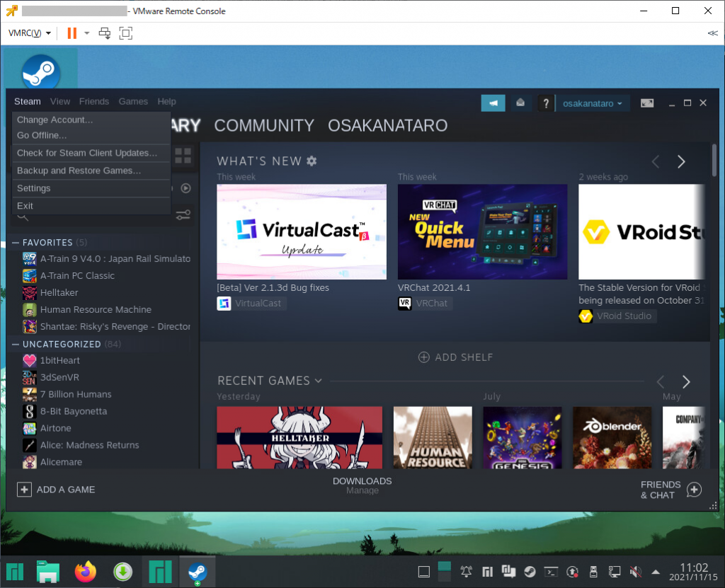Open the Manjaro application launcher menu
The width and height of the screenshot is (725, 588).
pyautogui.click(x=15, y=572)
